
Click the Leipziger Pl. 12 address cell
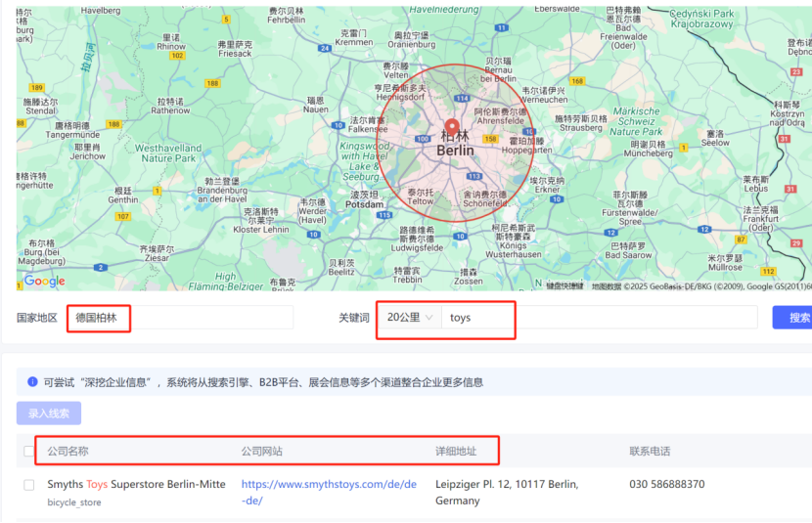[x=507, y=492]
